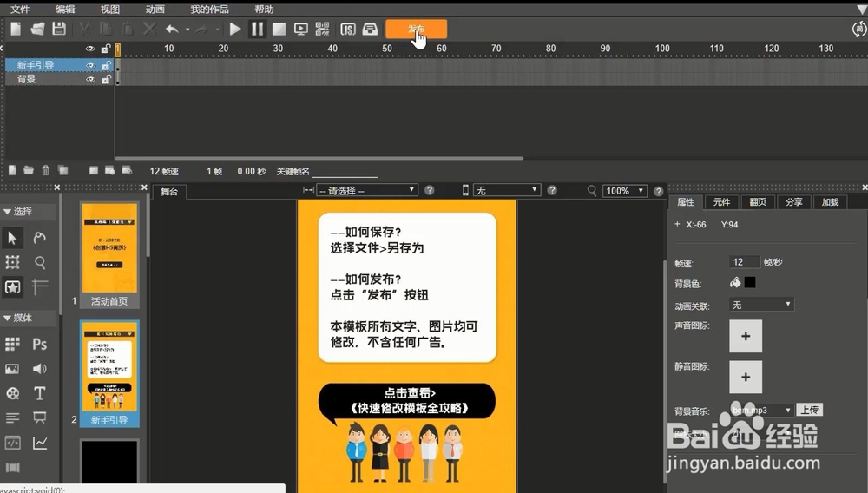
Task: Open the JS script editor icon
Action: pos(348,29)
